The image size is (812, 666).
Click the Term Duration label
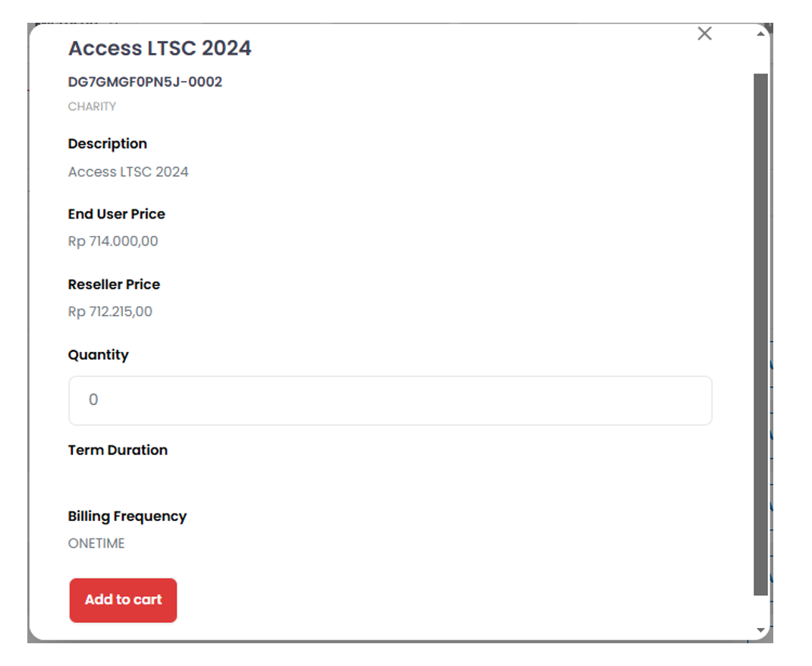point(118,451)
